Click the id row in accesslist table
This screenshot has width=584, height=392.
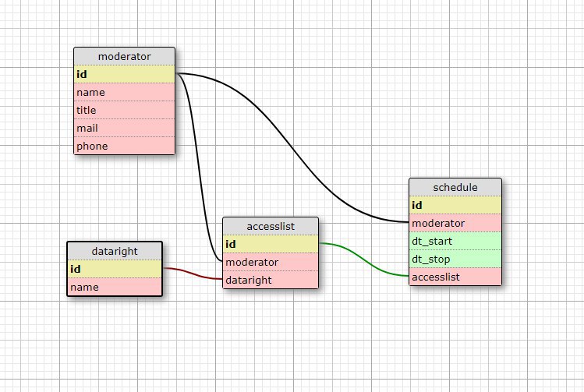271,244
